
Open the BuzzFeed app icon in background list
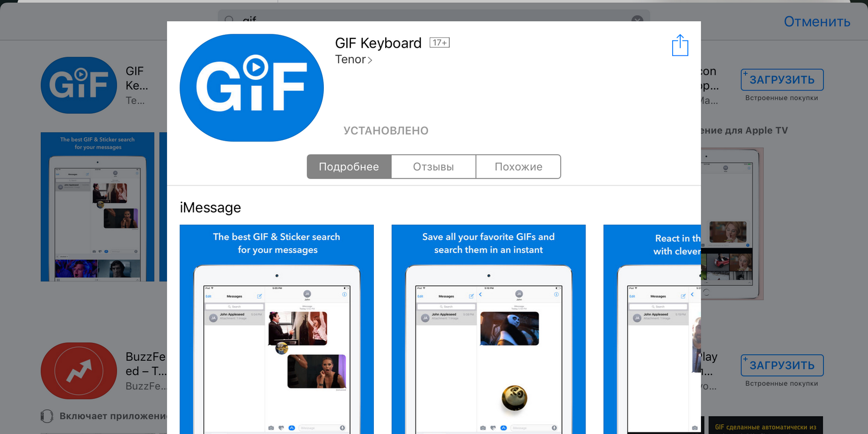pos(79,371)
